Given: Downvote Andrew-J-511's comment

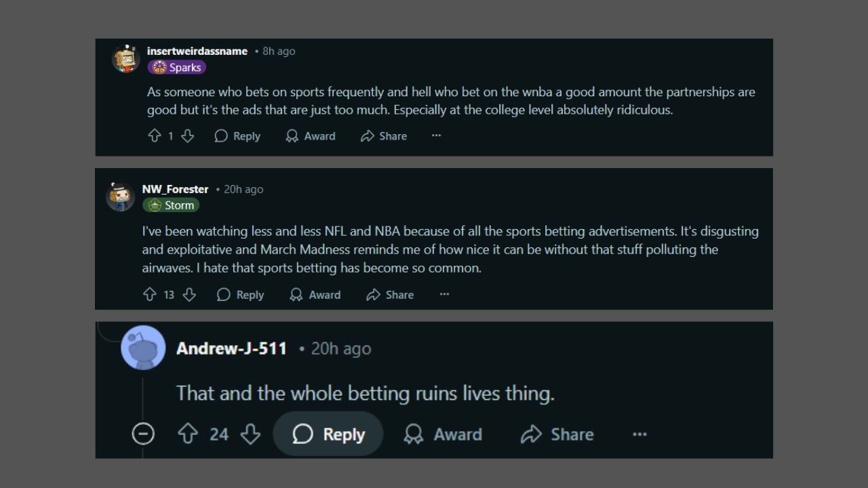Looking at the screenshot, I should pyautogui.click(x=250, y=434).
